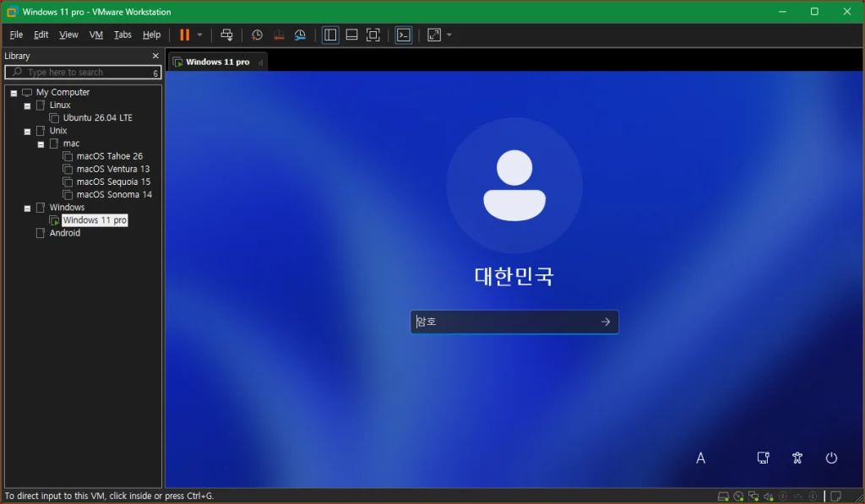The height and width of the screenshot is (504, 865).
Task: Toggle the thumbnail bar view
Action: 351,35
